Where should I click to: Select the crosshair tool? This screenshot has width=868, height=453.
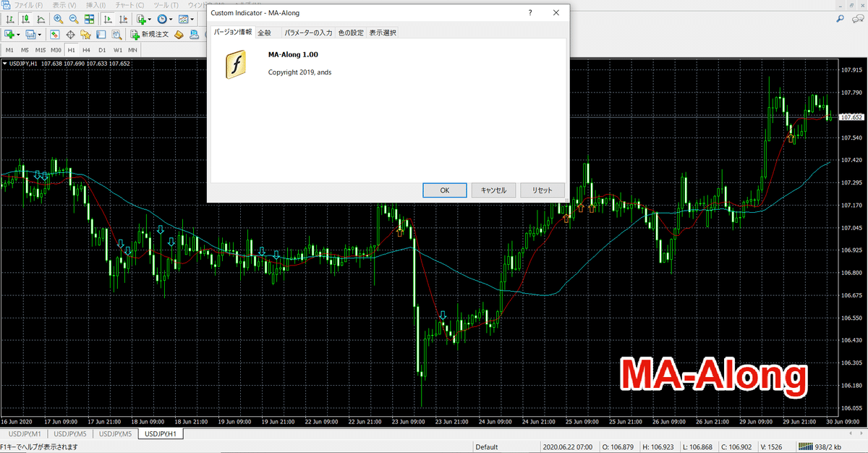click(70, 34)
